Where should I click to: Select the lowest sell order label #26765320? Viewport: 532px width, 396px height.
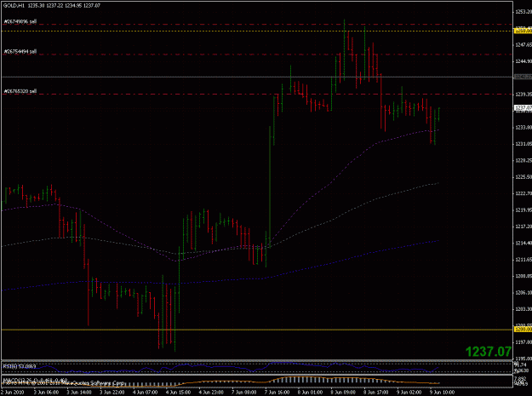pyautogui.click(x=20, y=91)
